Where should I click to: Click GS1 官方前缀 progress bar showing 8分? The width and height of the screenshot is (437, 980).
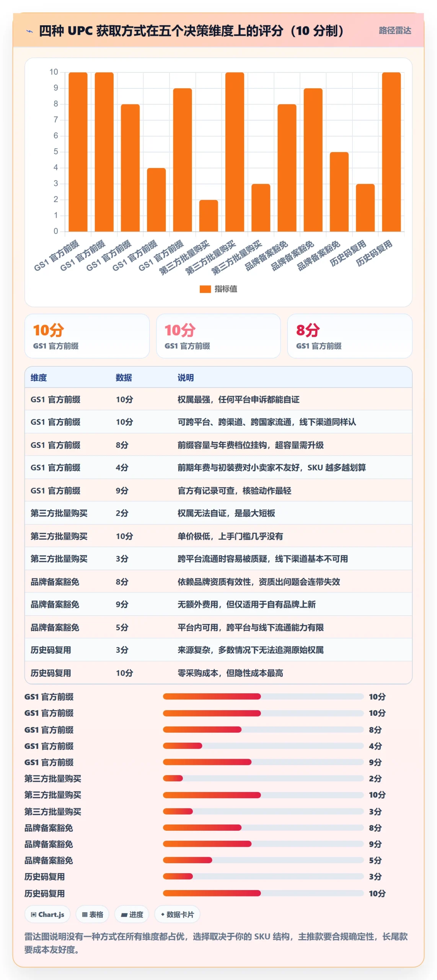[x=263, y=729]
